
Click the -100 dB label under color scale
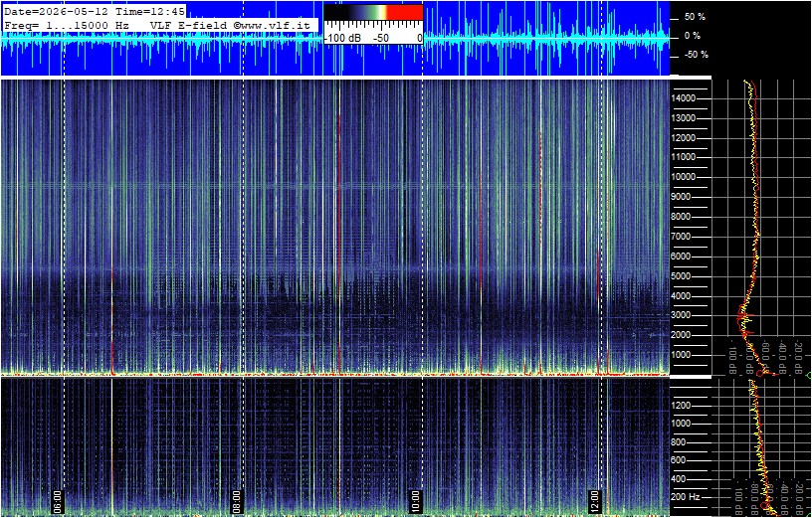click(x=341, y=39)
